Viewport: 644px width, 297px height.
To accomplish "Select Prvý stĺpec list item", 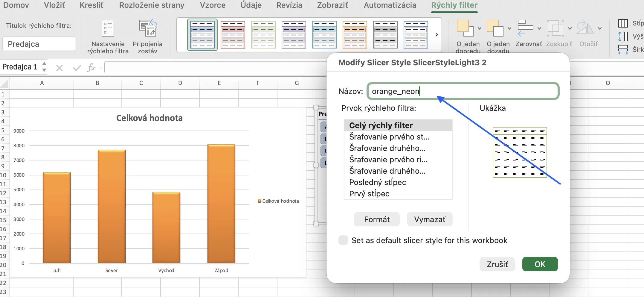I will pyautogui.click(x=398, y=193).
